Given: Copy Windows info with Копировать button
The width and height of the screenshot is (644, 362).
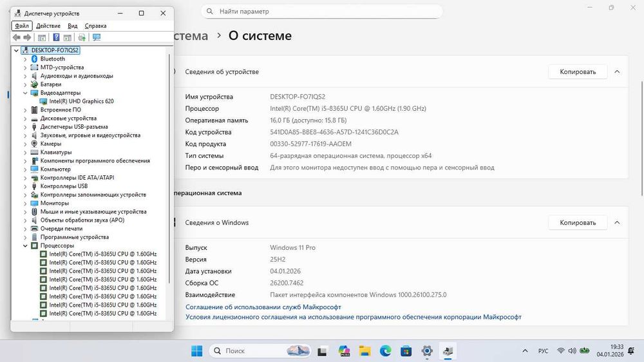Looking at the screenshot, I should 578,222.
